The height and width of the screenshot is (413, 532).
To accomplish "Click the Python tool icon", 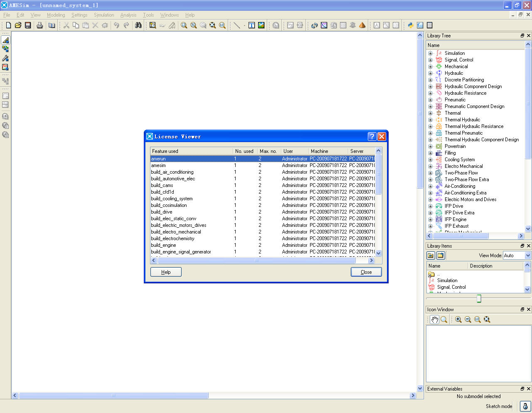I will coord(410,25).
